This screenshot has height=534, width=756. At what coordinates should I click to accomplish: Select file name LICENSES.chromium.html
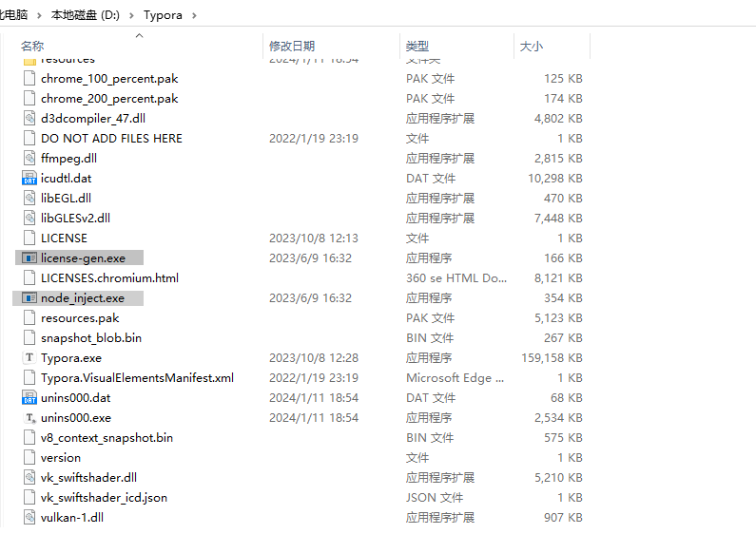pyautogui.click(x=109, y=278)
